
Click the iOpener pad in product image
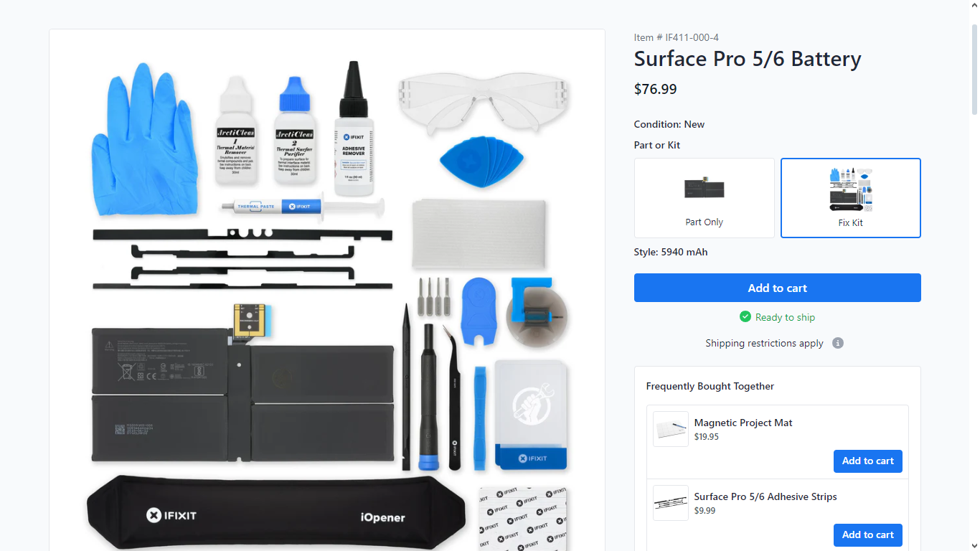click(276, 512)
